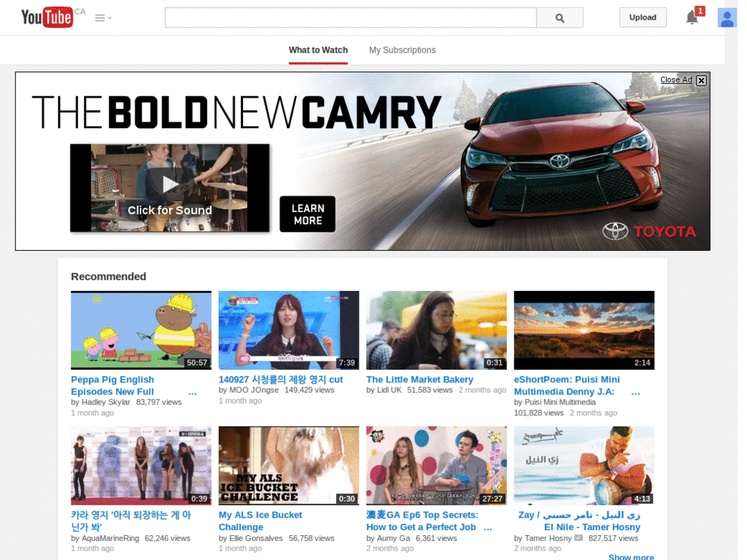The width and height of the screenshot is (747, 560).
Task: Click the Toyota logo in ad
Action: pos(649,231)
